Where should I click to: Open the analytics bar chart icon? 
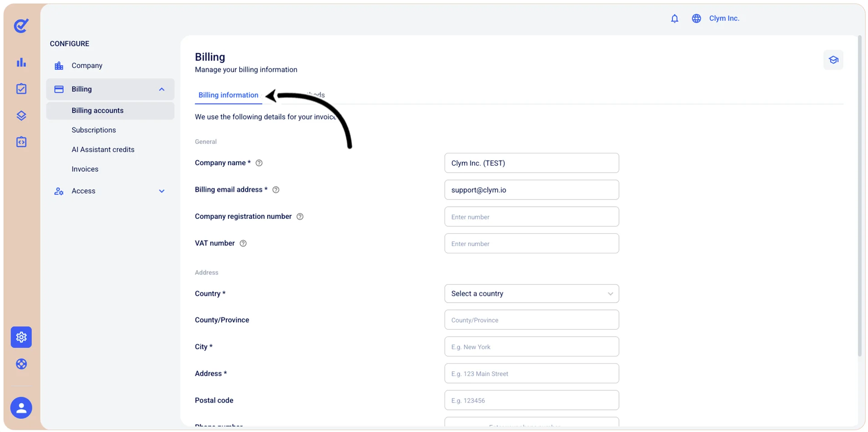[21, 62]
